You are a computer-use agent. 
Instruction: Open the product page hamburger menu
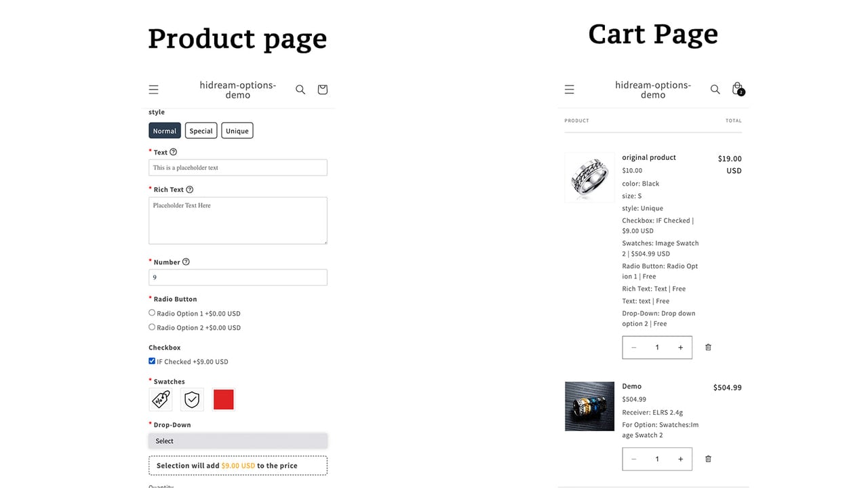click(153, 89)
